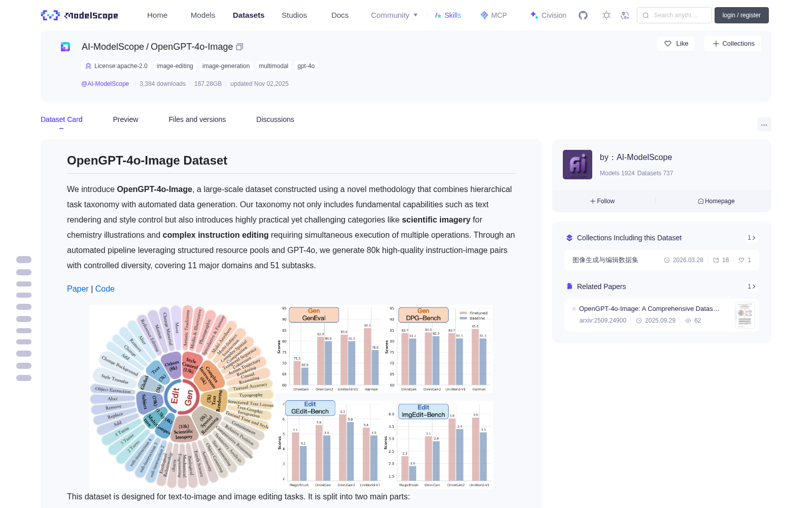Add dataset to Collections

coord(733,44)
